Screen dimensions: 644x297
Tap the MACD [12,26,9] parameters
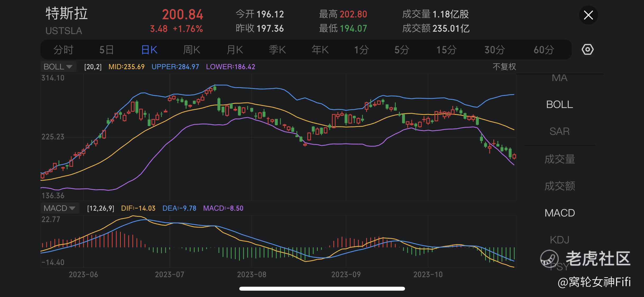click(x=101, y=208)
